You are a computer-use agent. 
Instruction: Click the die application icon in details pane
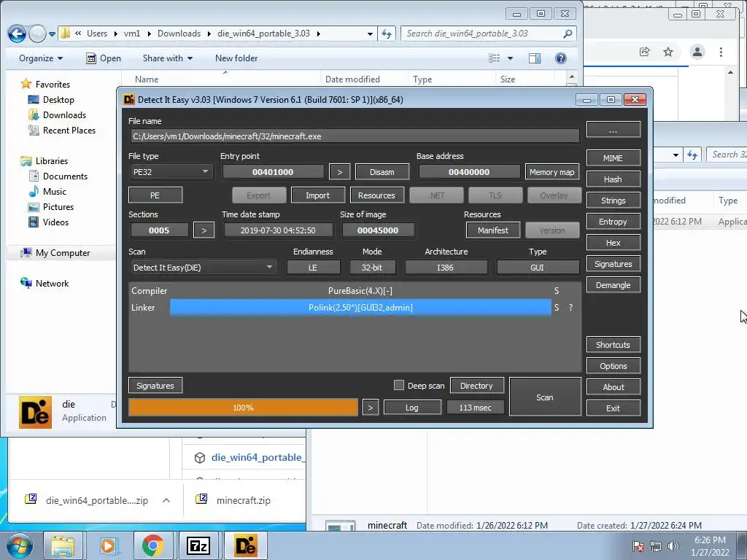tap(35, 412)
